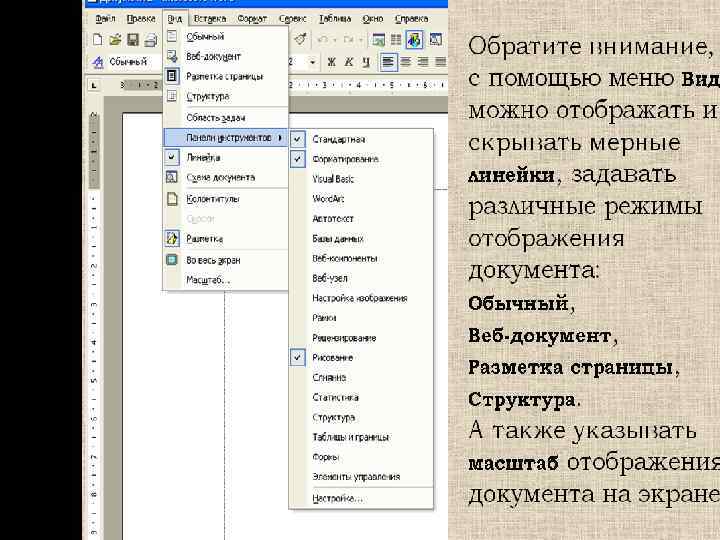Click the Обычный view icon in menu
The height and width of the screenshot is (540, 720).
click(x=172, y=36)
